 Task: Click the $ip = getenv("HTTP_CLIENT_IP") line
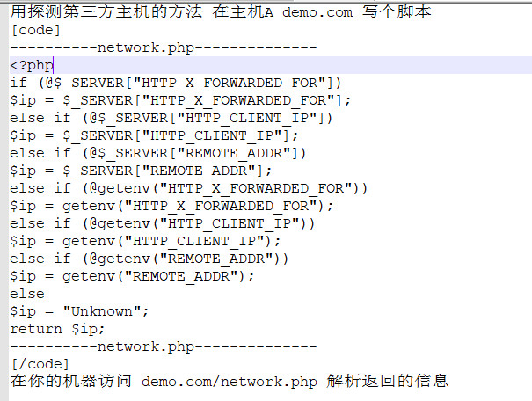coord(146,241)
